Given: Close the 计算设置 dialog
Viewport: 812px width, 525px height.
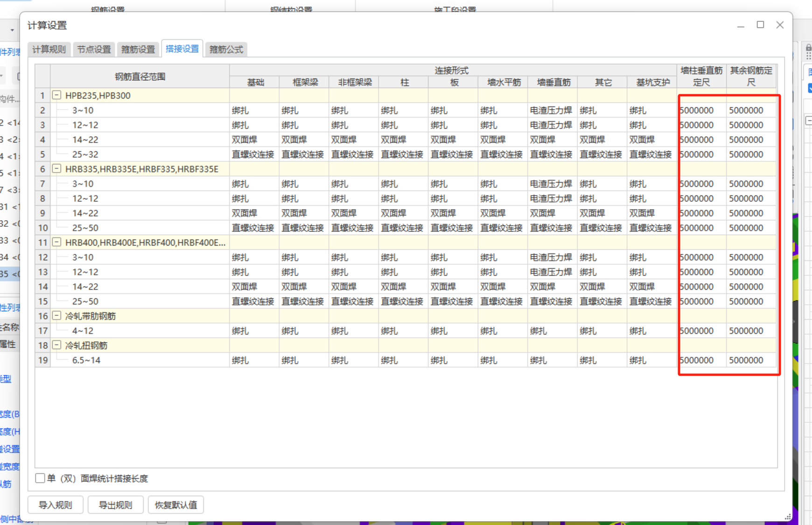Looking at the screenshot, I should pos(780,25).
